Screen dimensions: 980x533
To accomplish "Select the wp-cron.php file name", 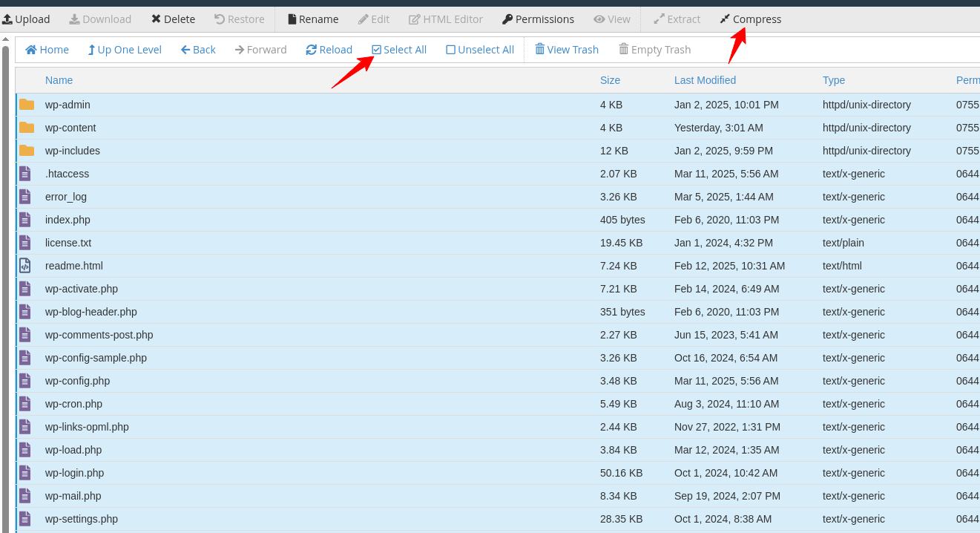I will pos(73,404).
